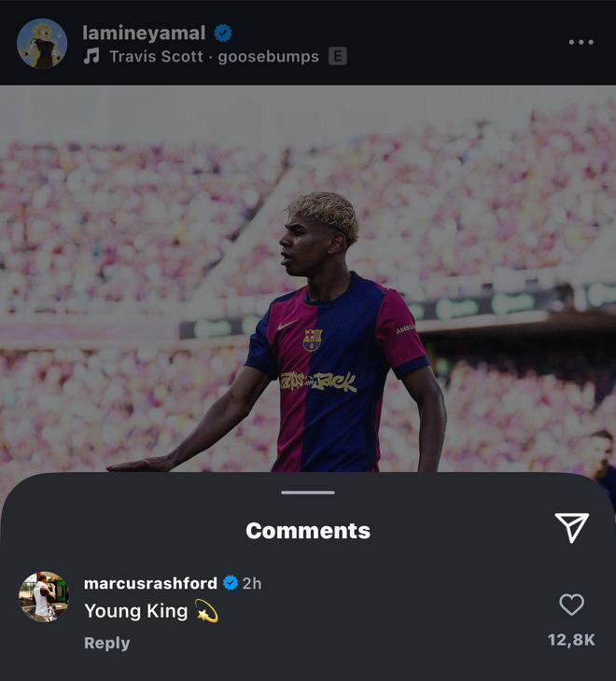The height and width of the screenshot is (681, 616).
Task: Click the explicit 'E' badge
Action: pyautogui.click(x=337, y=57)
